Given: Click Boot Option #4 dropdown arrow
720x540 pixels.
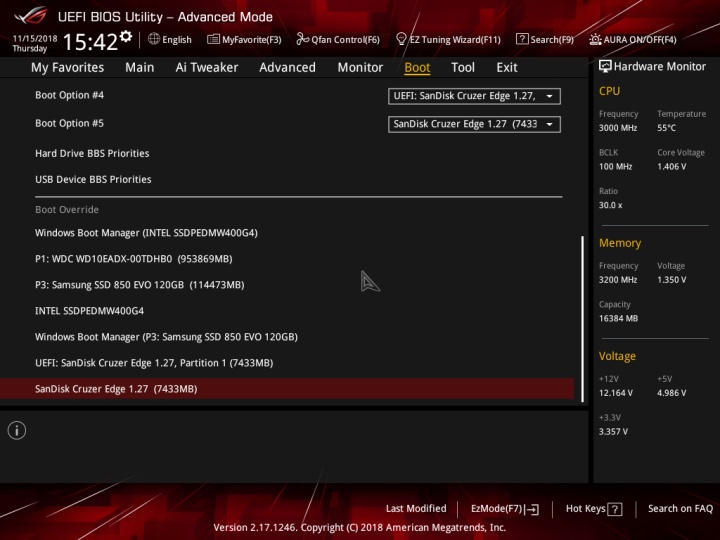Looking at the screenshot, I should pyautogui.click(x=549, y=96).
